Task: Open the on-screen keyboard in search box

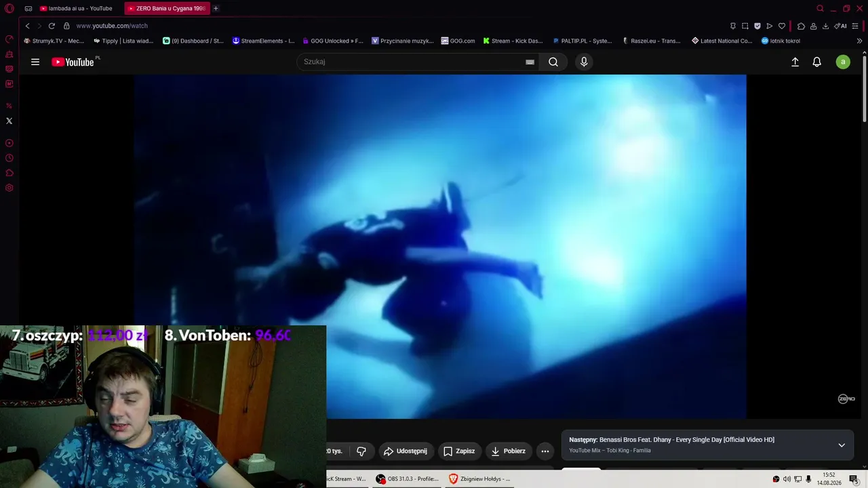Action: [530, 62]
